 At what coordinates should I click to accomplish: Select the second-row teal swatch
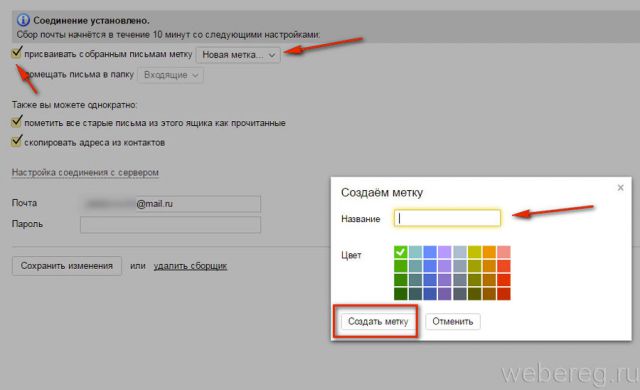(x=415, y=266)
